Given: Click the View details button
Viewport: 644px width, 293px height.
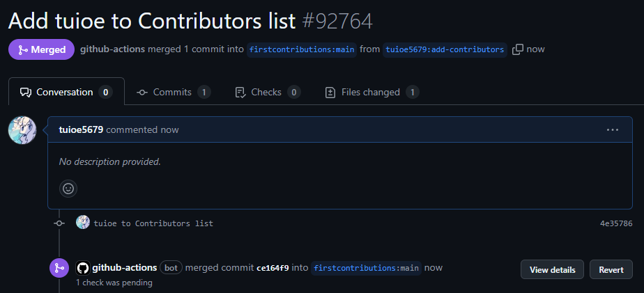Looking at the screenshot, I should (552, 269).
